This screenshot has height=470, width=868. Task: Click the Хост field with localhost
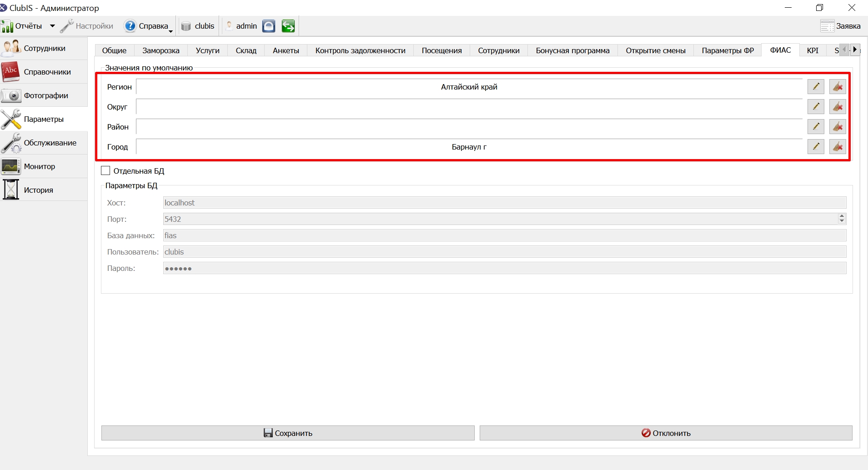pyautogui.click(x=505, y=203)
